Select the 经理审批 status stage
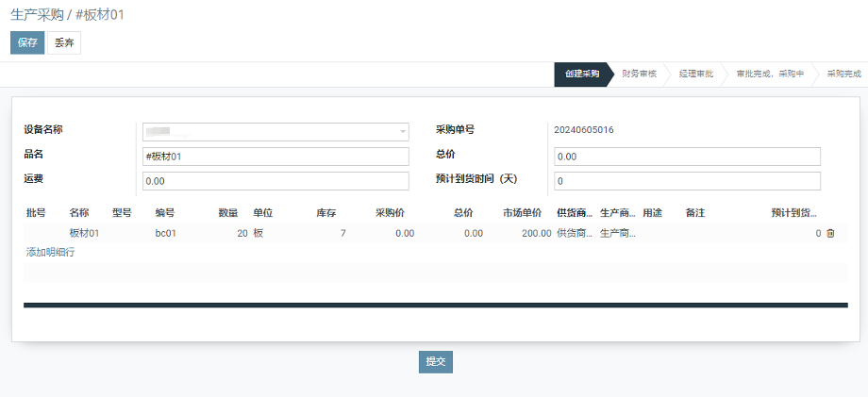This screenshot has width=868, height=397. [x=695, y=74]
